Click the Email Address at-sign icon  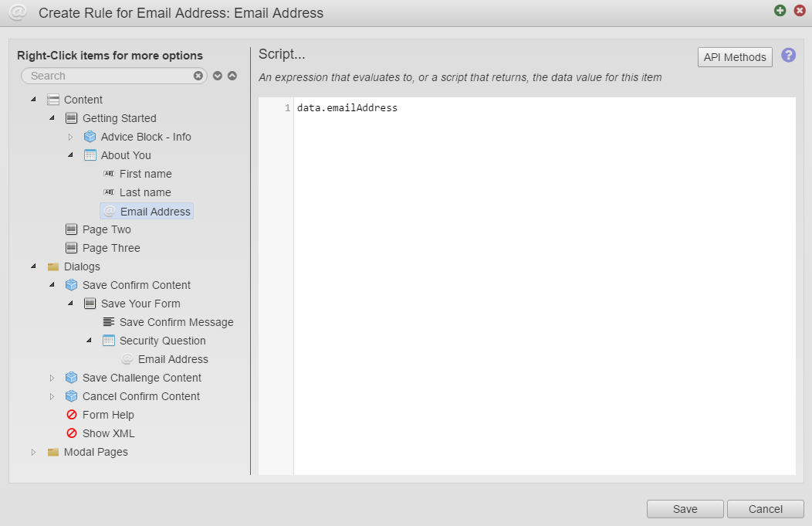pos(109,210)
